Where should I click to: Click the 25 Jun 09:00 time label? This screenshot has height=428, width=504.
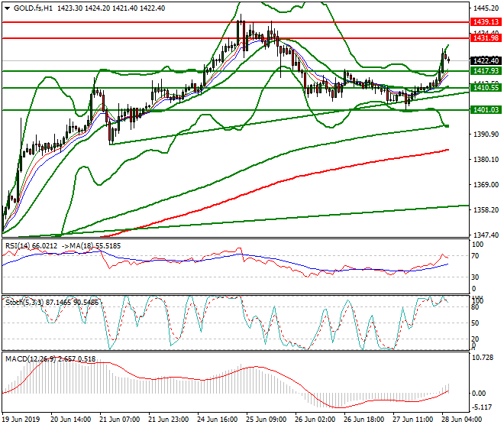coord(267,420)
